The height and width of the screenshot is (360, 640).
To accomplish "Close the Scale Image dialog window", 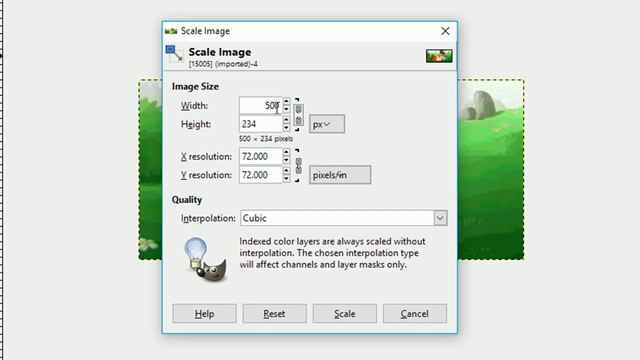I will (x=445, y=31).
